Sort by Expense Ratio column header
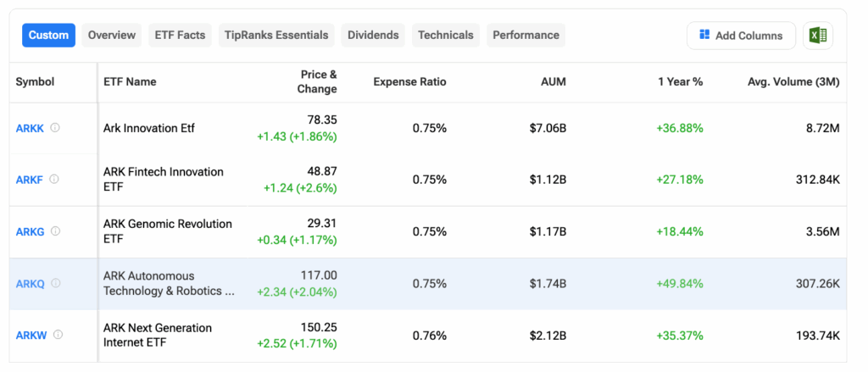Viewport: 868px width, 372px height. click(x=409, y=82)
